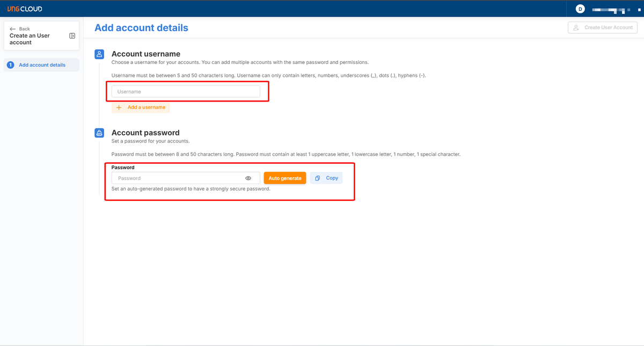Screen dimensions: 644x346
Task: Click the Account username section heading
Action: [145, 54]
